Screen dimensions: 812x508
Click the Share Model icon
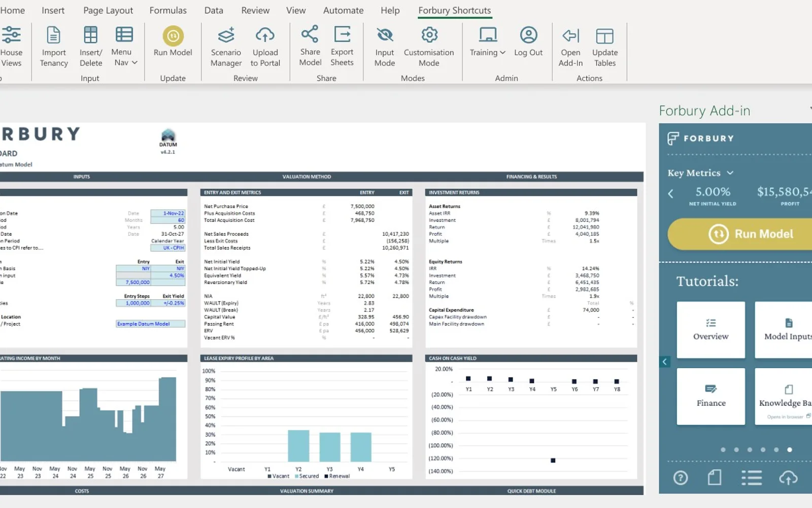(x=310, y=35)
